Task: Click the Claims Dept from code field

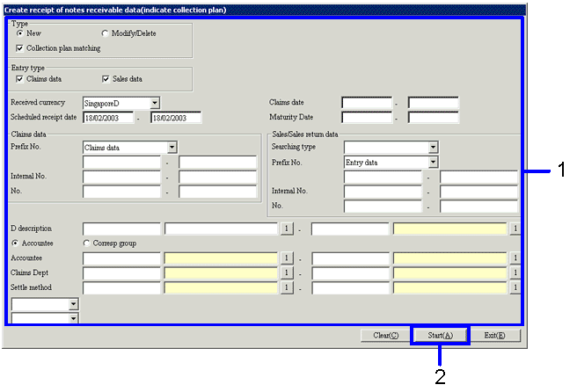Action: (x=121, y=272)
